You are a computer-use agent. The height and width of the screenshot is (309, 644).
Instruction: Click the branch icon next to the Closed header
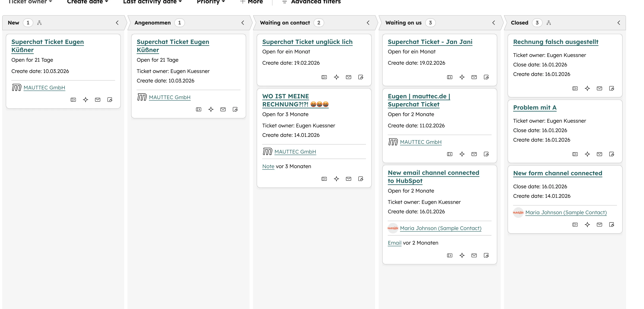point(549,23)
